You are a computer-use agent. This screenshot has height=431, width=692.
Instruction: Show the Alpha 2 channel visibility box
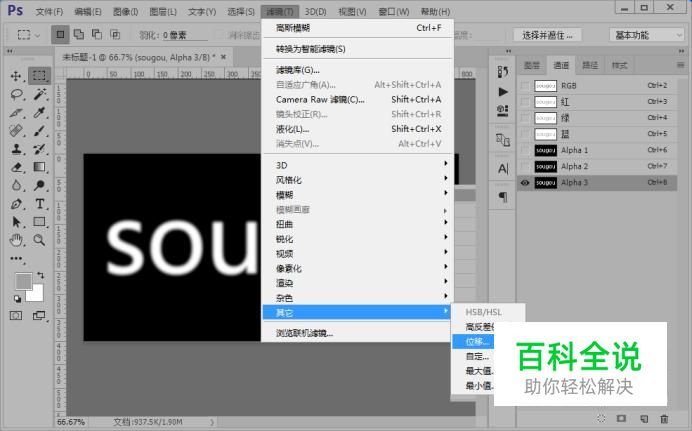pyautogui.click(x=525, y=167)
